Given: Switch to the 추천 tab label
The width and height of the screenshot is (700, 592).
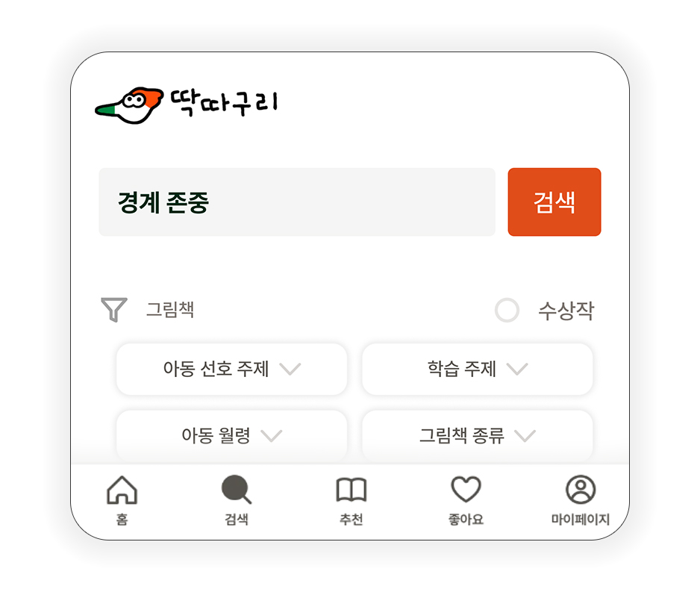Looking at the screenshot, I should (x=351, y=520).
